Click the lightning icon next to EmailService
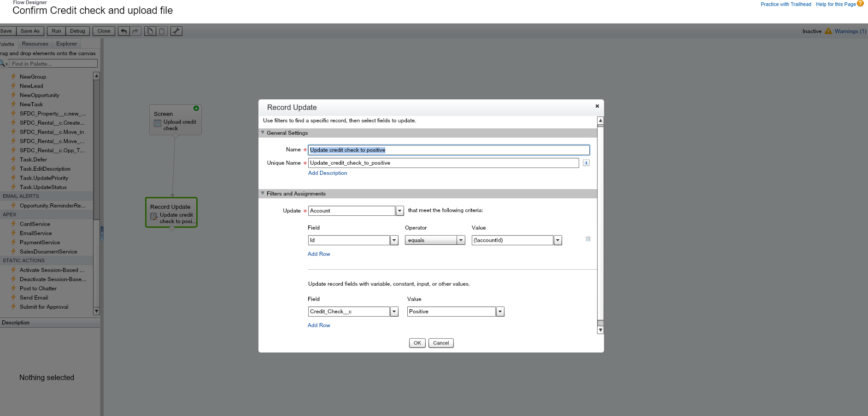Screen dimensions: 868x416 [13, 233]
